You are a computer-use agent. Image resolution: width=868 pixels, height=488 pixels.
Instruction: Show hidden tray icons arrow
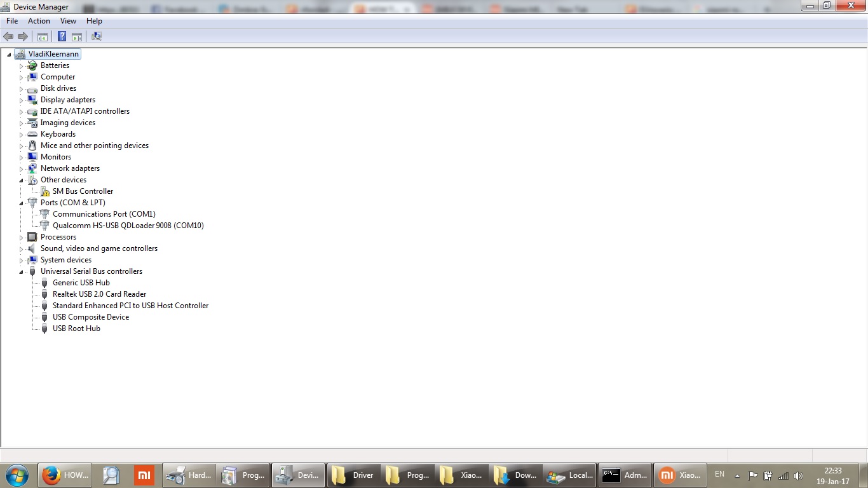point(737,475)
